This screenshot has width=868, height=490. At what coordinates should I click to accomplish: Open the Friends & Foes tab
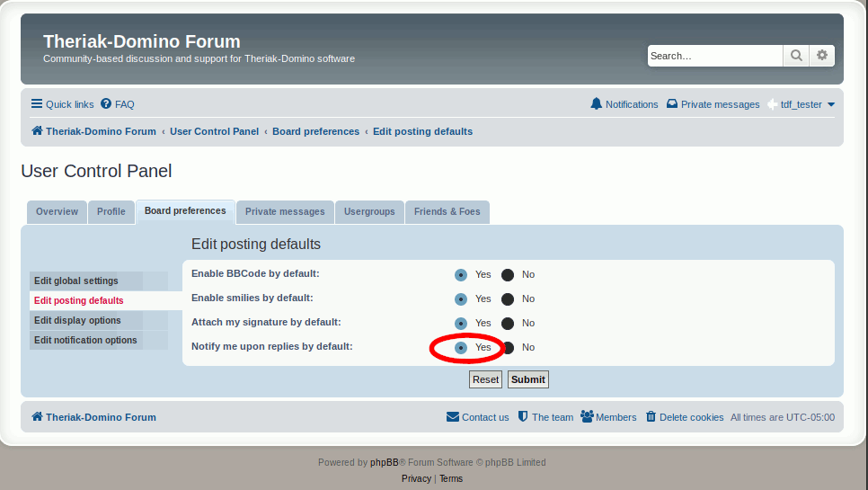tap(447, 212)
